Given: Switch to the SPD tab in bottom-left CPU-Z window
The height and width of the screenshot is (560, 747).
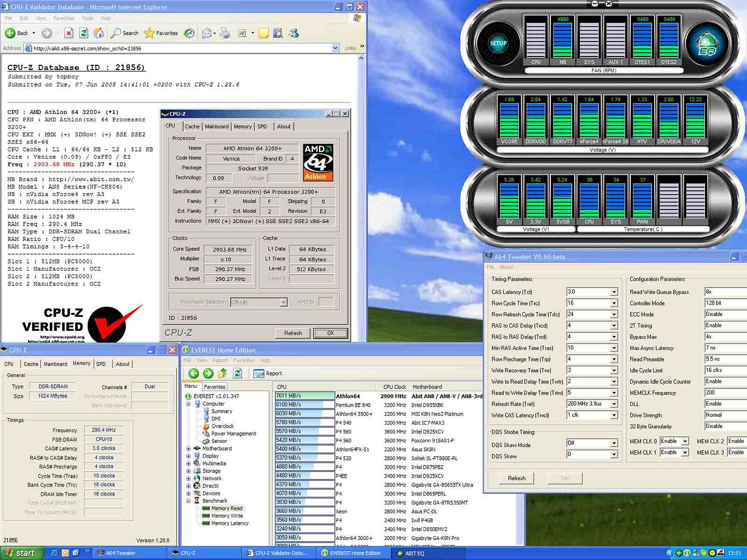Looking at the screenshot, I should (101, 364).
